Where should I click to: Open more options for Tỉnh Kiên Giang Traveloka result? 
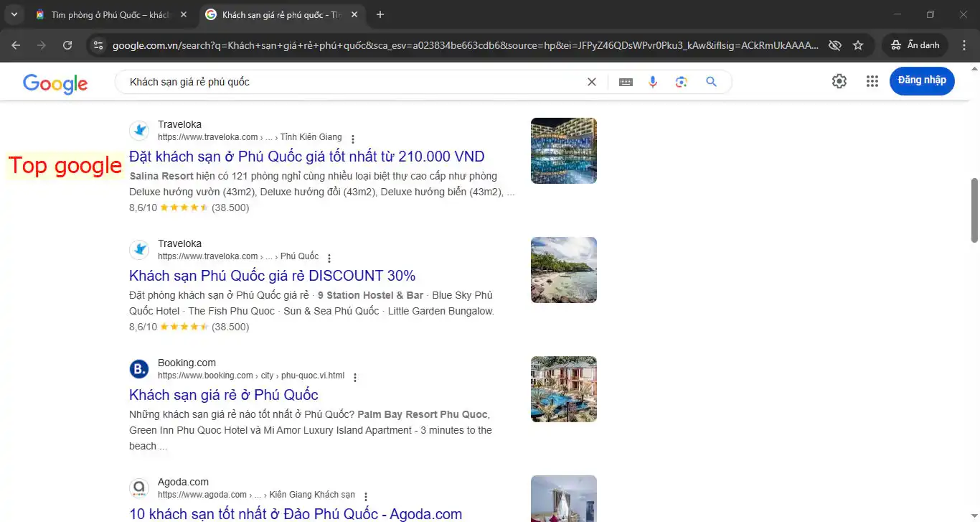coord(352,139)
